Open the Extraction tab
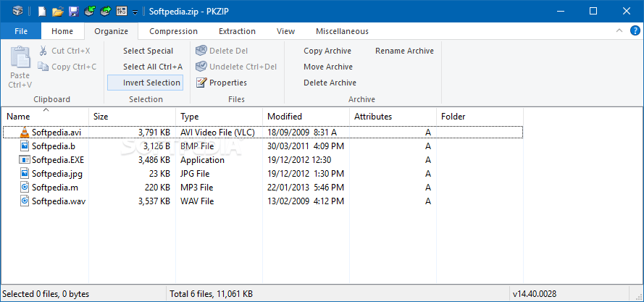This screenshot has height=302, width=644. click(237, 31)
